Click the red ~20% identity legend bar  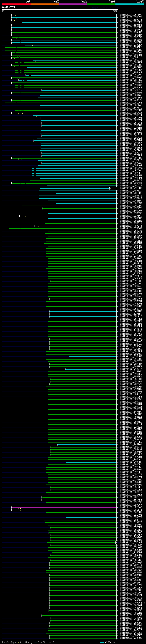(16, 4)
